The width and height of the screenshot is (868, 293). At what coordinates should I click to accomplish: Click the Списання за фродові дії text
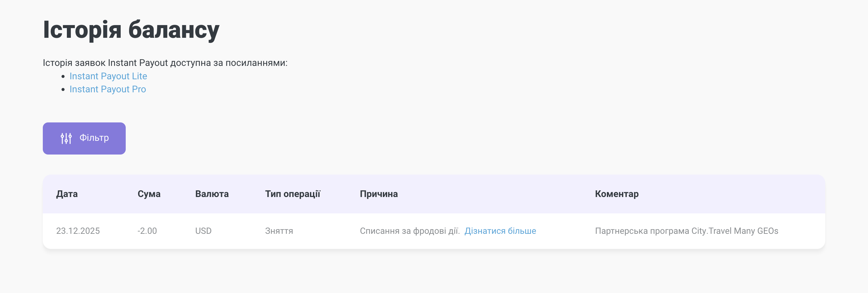pos(409,231)
